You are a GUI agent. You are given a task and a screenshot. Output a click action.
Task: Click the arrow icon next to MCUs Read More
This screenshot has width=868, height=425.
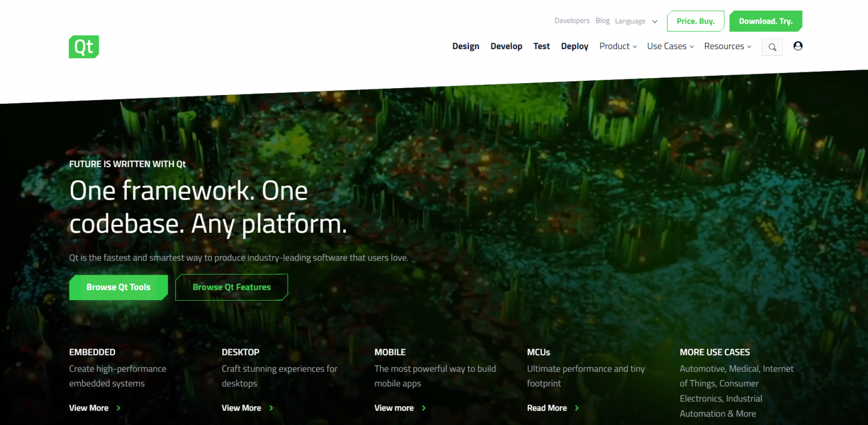point(577,407)
